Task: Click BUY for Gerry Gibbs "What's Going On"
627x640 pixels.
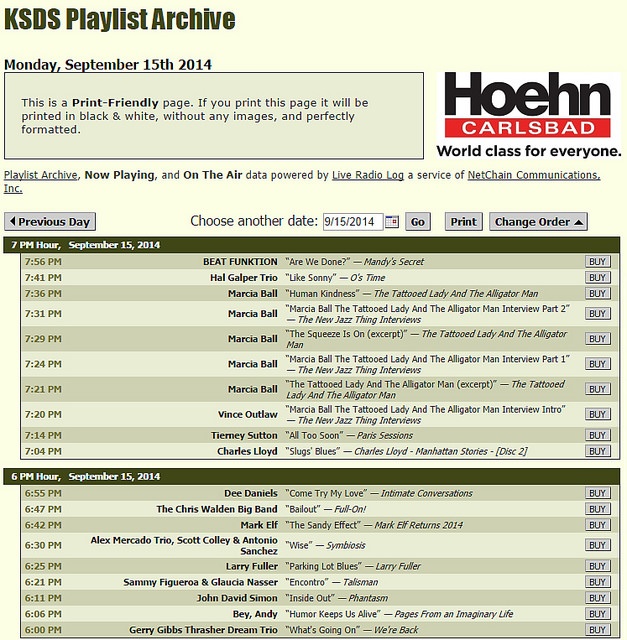Action: pos(598,630)
